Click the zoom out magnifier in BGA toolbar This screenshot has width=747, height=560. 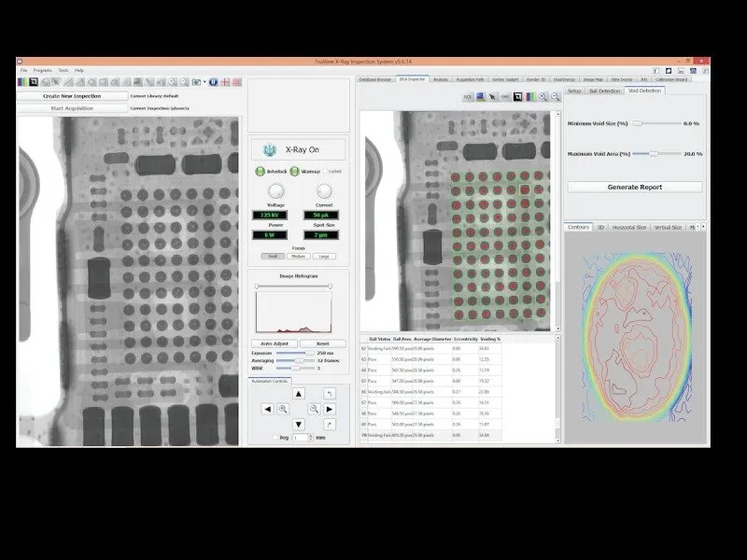coord(555,96)
